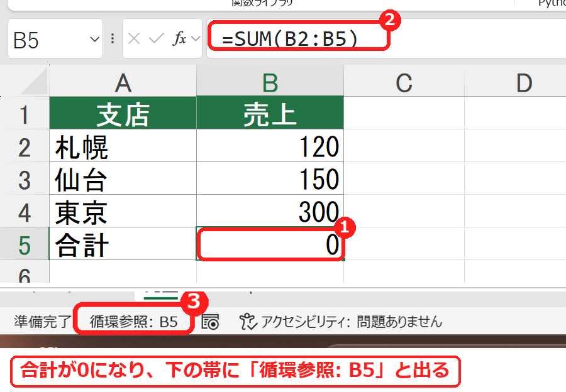
Task: Click アクセシビリティ: 問題ありません status
Action: pyautogui.click(x=341, y=321)
